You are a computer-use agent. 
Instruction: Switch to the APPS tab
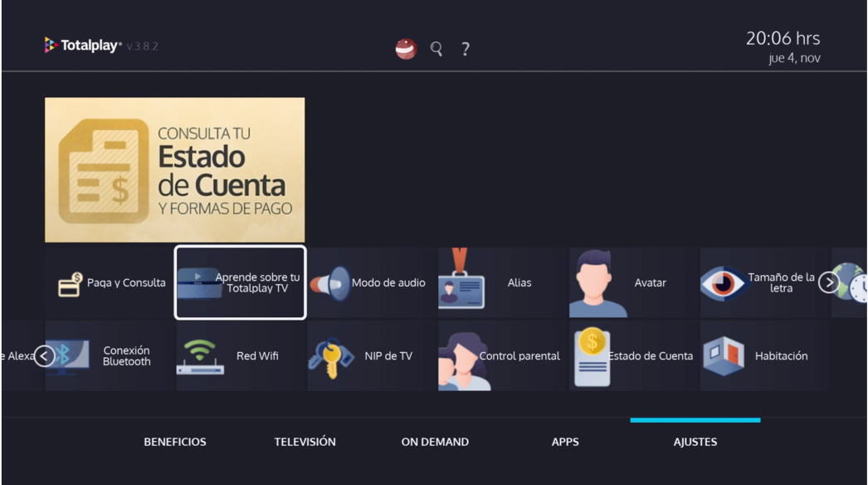565,442
